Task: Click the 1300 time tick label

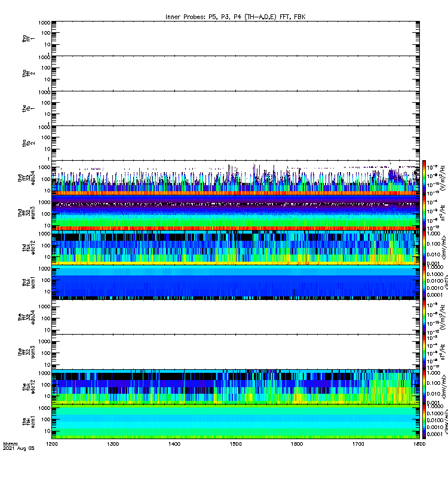Action: tap(113, 444)
